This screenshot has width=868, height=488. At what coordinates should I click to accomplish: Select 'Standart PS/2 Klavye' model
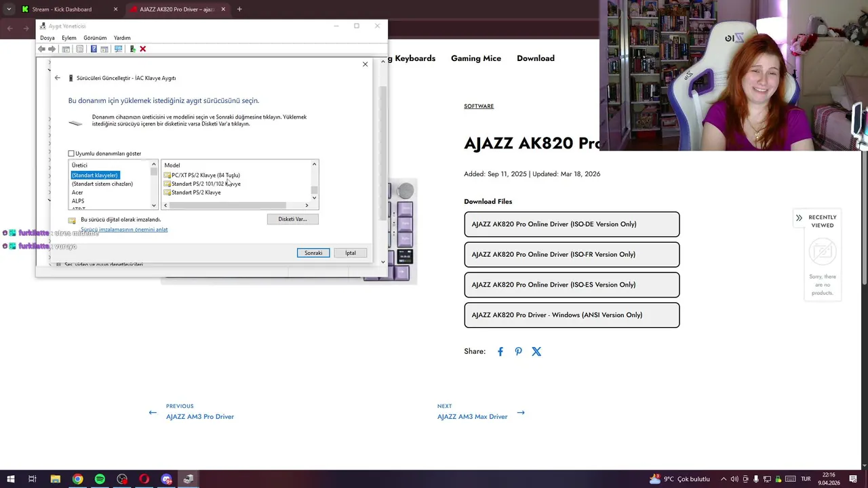(x=193, y=192)
